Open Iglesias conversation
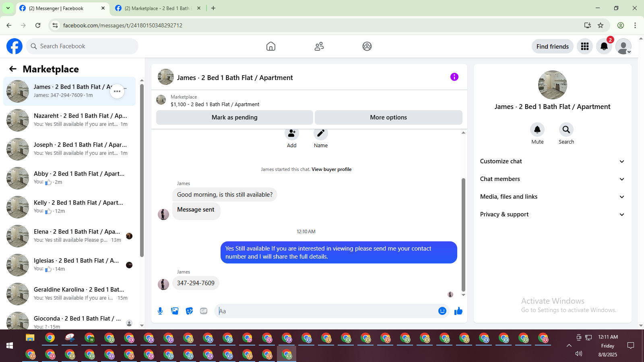The width and height of the screenshot is (644, 362). click(69, 265)
